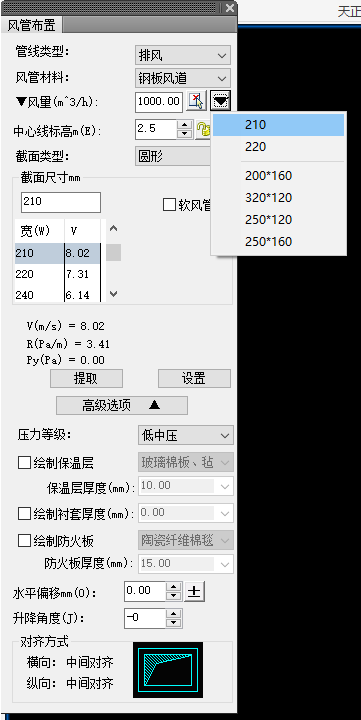
Task: Switch to the 风管布置 tab
Action: pos(31,25)
